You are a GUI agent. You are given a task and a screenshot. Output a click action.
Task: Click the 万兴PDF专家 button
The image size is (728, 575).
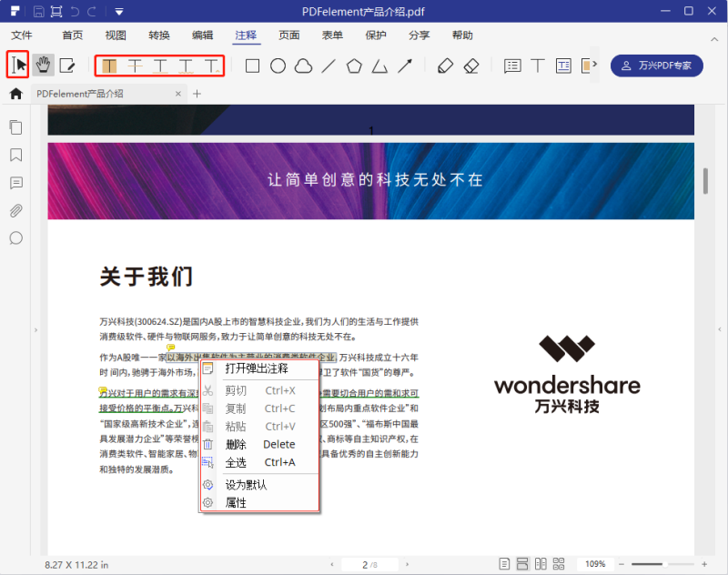tap(657, 66)
